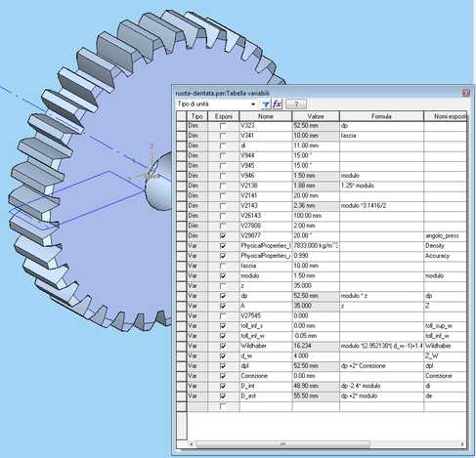Select value 7833.000 kg/m^3 cell

[316, 246]
